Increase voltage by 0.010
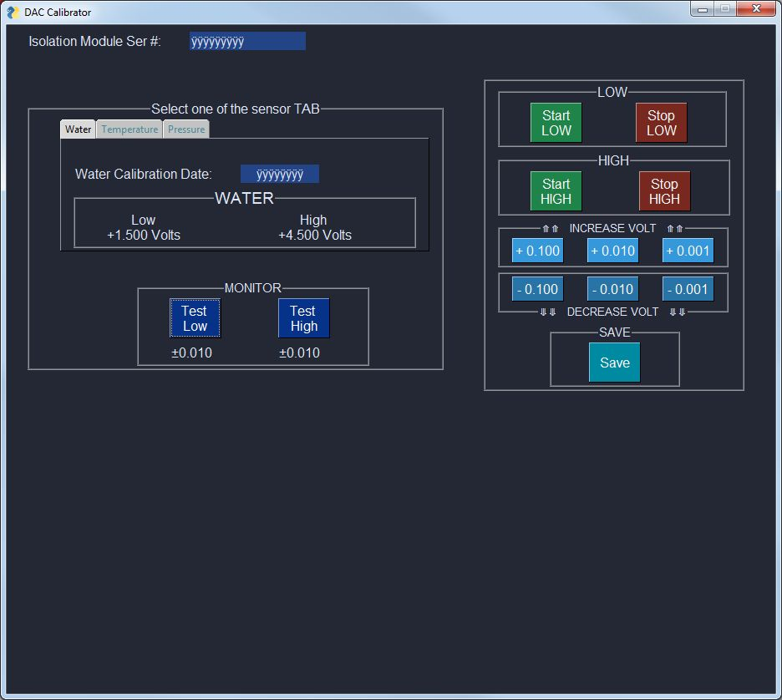The width and height of the screenshot is (782, 700). coord(612,251)
